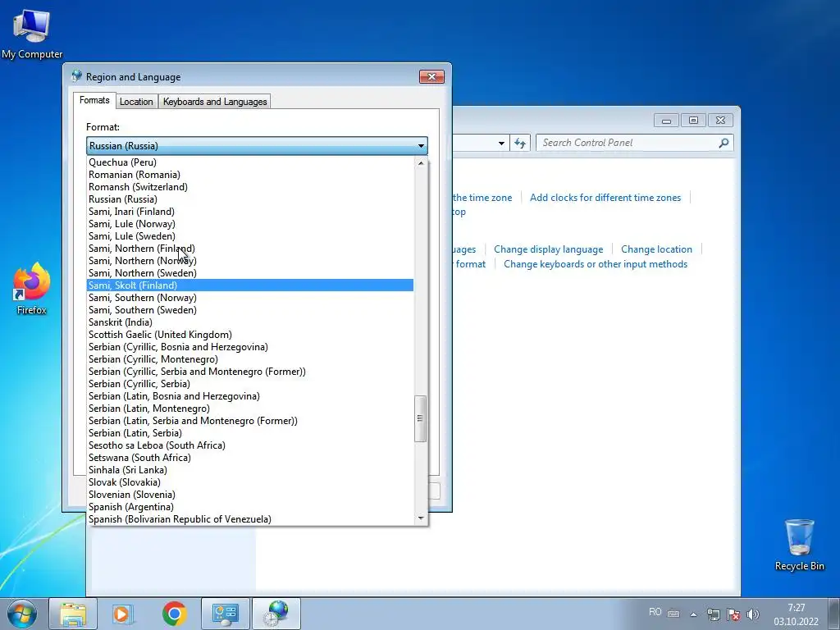
Task: Open the Control Panel address bar dropdown
Action: [x=501, y=143]
